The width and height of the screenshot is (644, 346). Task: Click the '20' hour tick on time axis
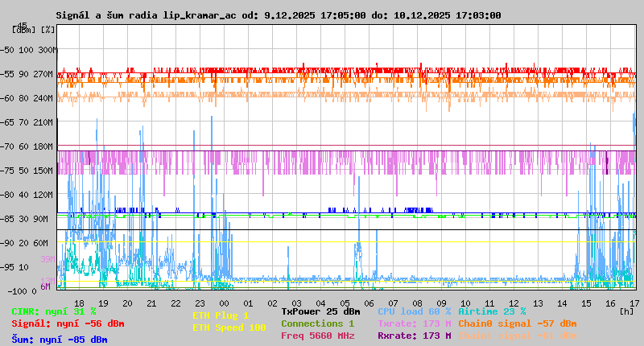click(x=128, y=303)
